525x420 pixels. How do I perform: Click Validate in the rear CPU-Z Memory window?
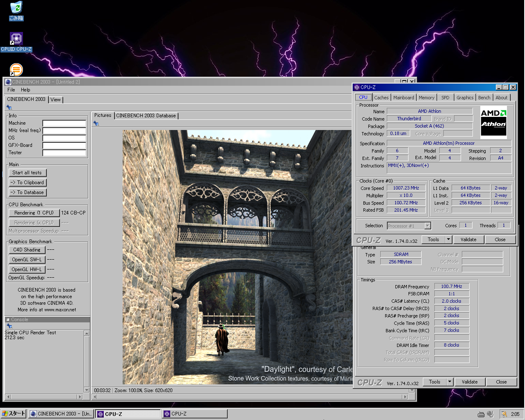(470, 382)
